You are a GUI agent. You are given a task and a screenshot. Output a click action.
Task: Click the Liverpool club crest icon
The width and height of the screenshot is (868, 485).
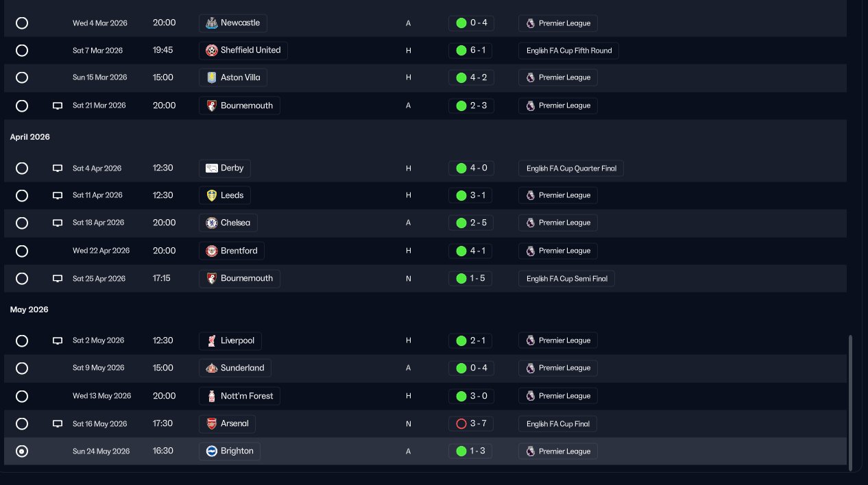click(x=212, y=340)
